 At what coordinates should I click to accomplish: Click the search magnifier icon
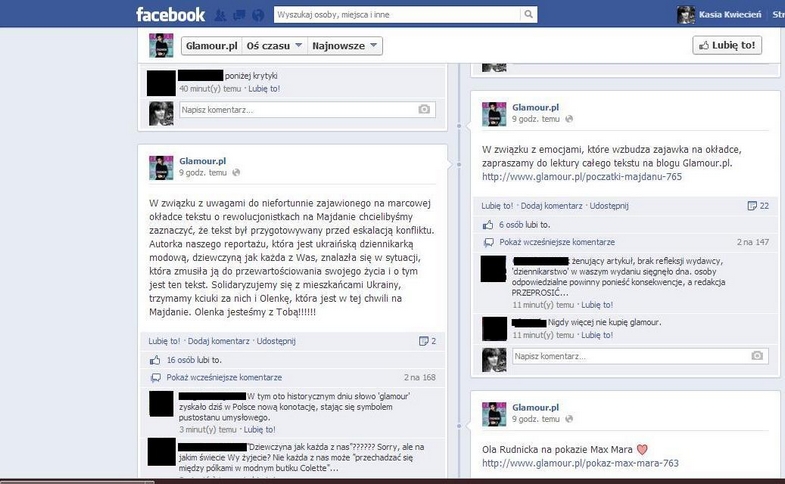coord(528,15)
